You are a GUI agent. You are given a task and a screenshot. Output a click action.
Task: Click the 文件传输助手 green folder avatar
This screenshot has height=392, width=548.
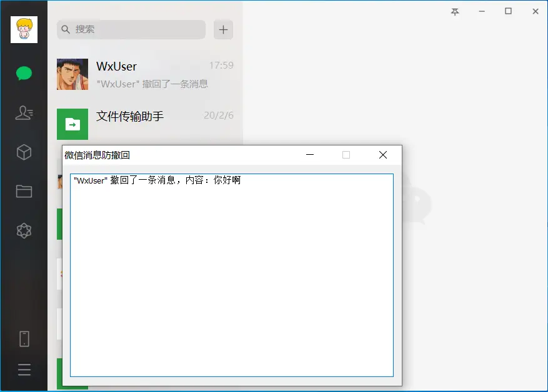tap(72, 124)
